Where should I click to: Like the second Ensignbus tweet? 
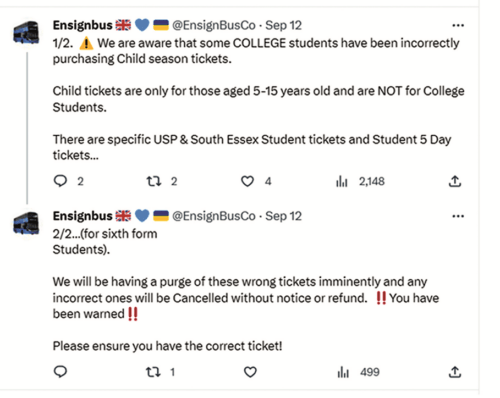250,372
